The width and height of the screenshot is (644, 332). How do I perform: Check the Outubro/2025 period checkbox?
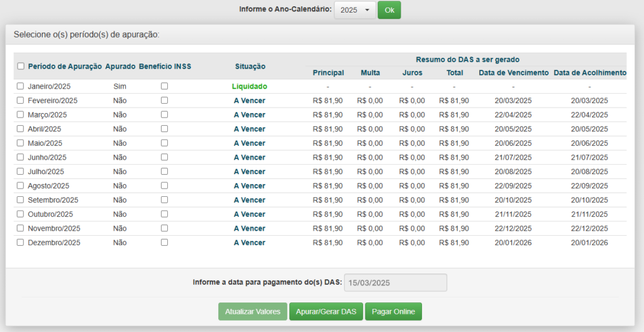click(x=20, y=214)
